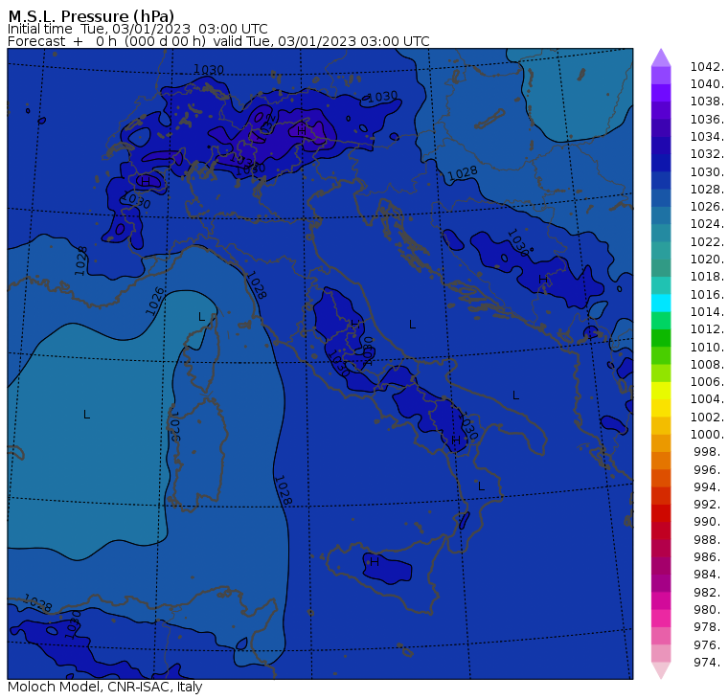This screenshot has height=700, width=728.
Task: Click the '998.' legend value
Action: click(x=709, y=452)
